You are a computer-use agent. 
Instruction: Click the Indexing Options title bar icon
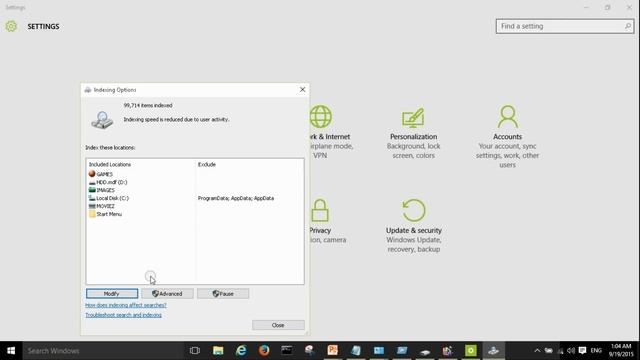[x=88, y=90]
